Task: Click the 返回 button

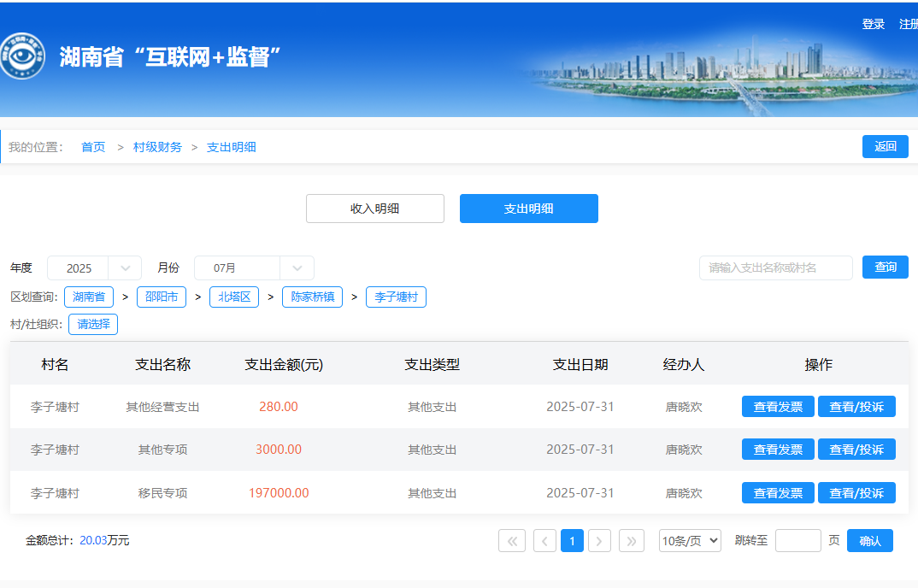Action: pos(885,147)
